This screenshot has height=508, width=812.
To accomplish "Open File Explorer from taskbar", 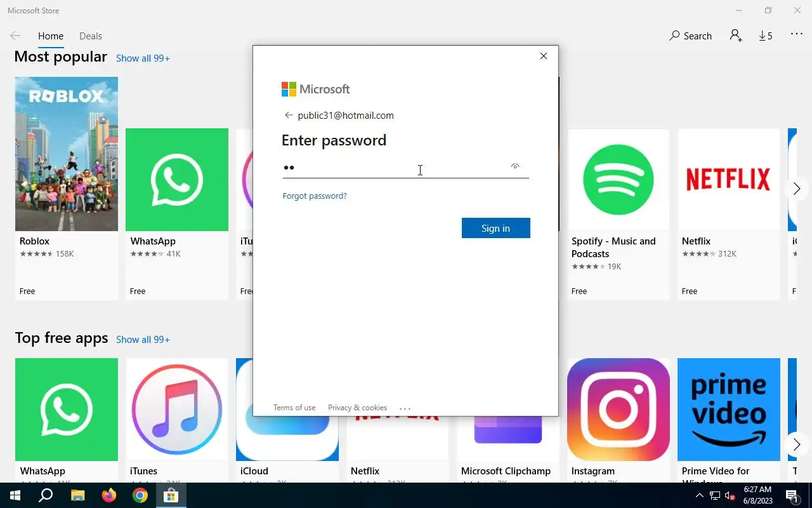I will 77,495.
